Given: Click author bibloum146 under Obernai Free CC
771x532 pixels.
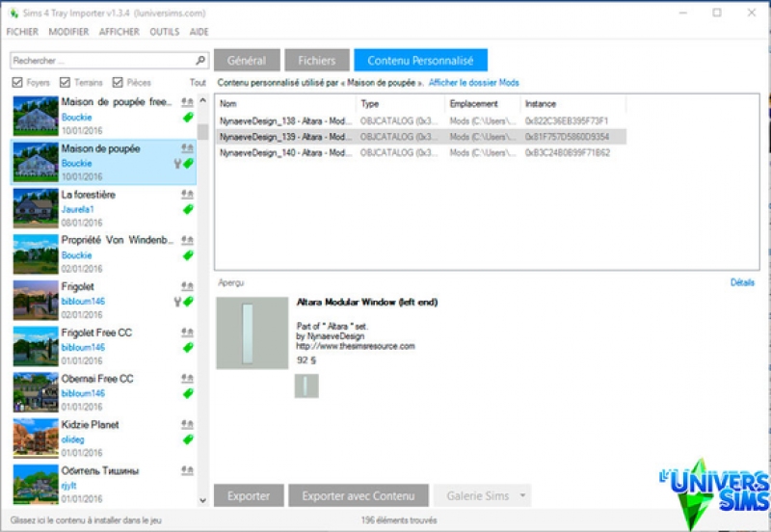Looking at the screenshot, I should 83,393.
